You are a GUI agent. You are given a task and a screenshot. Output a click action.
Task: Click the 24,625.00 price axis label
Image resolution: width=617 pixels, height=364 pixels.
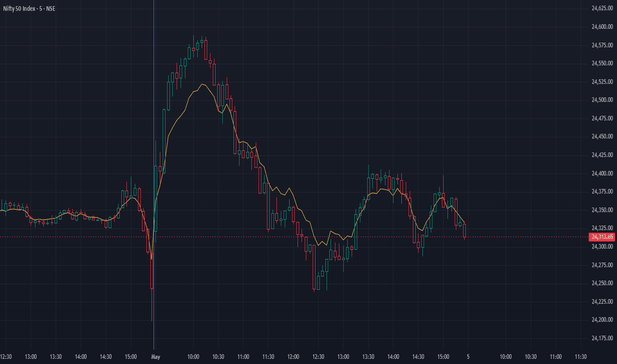(602, 8)
